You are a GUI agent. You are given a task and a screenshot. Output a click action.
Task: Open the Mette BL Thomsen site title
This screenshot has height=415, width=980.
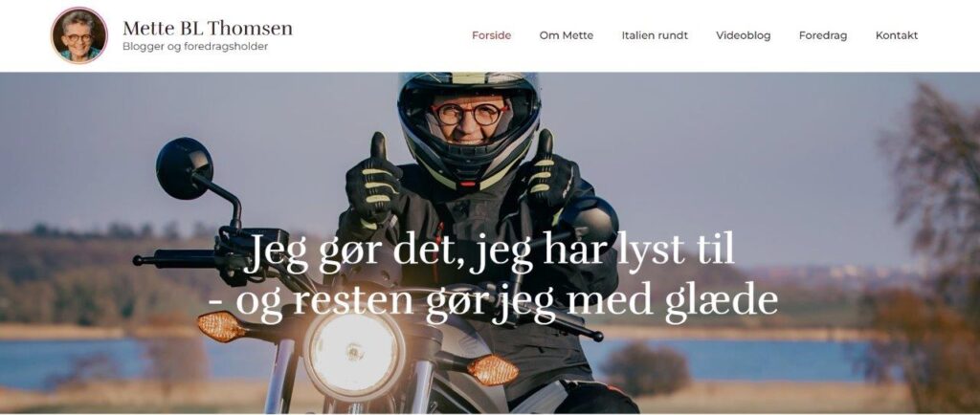pos(208,28)
